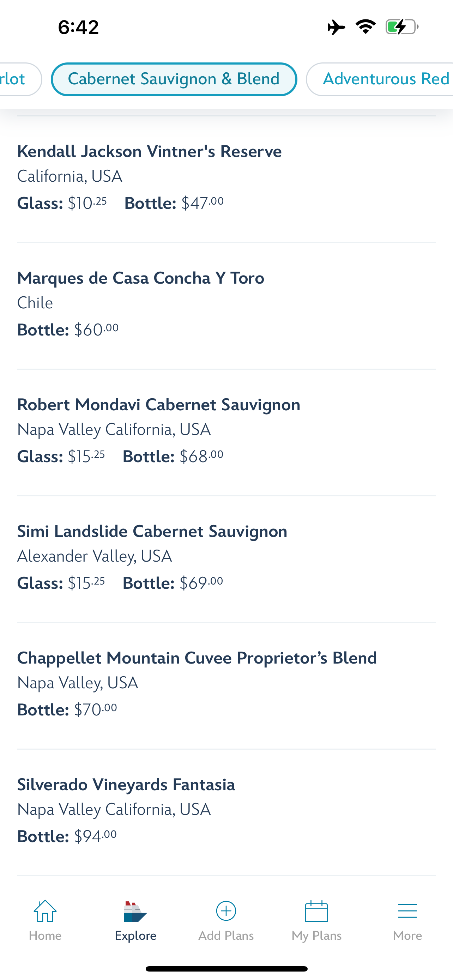The width and height of the screenshot is (453, 980).
Task: Tap the home indicator bar
Action: coord(226,969)
